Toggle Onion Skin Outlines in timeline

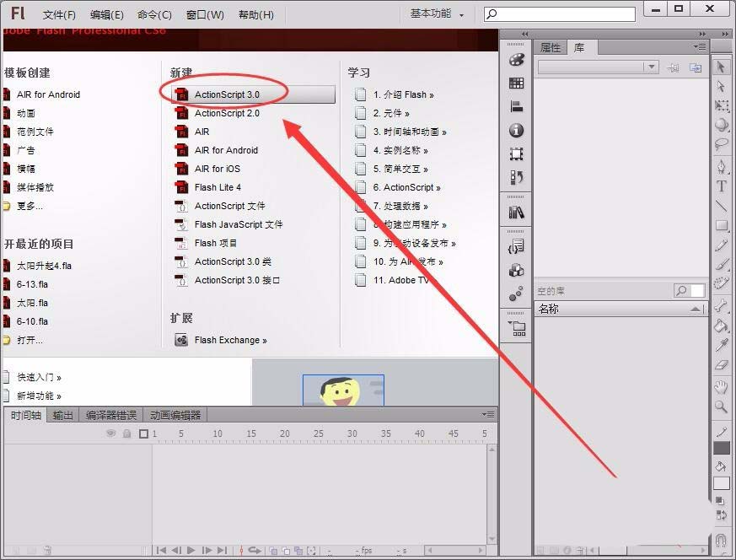[286, 551]
